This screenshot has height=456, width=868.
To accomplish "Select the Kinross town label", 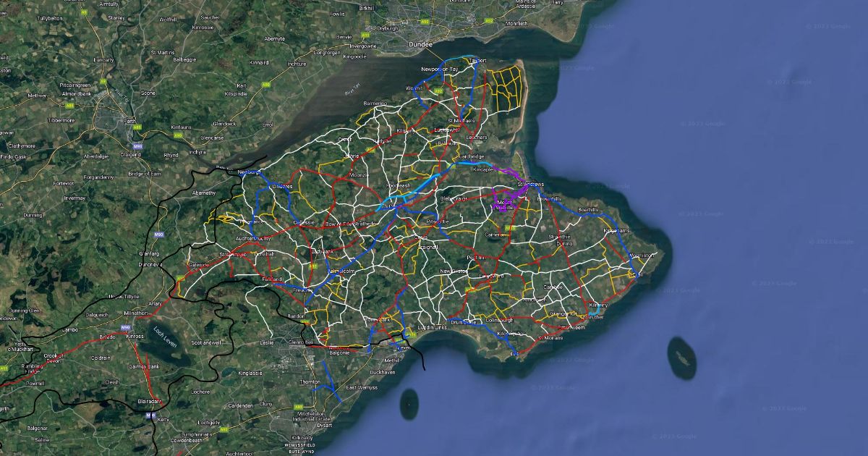I will click(135, 337).
